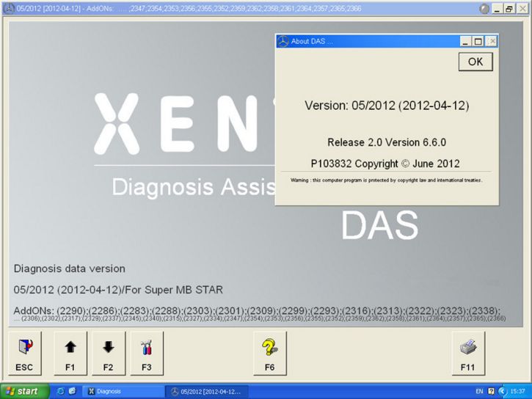Viewport: 532px width, 399px height.
Task: Click the ESC exit door icon button
Action: pos(25,354)
